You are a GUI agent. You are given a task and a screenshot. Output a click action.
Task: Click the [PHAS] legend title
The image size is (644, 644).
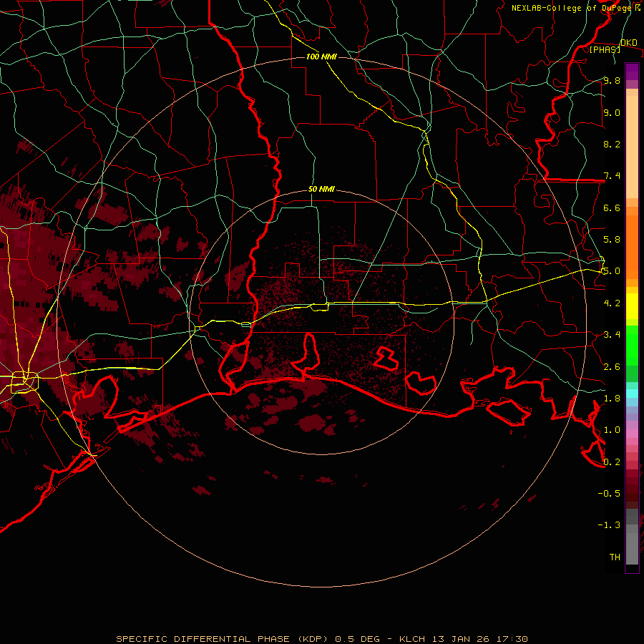(605, 49)
